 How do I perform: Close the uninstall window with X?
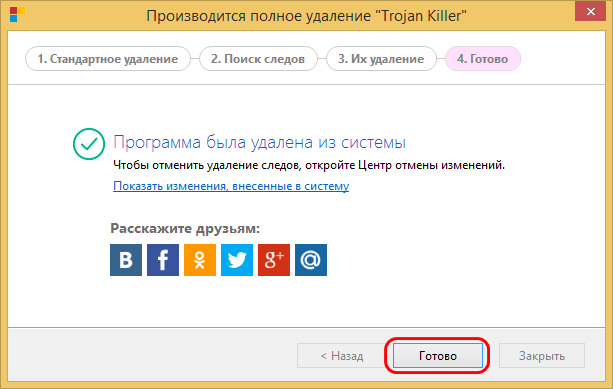(x=590, y=11)
